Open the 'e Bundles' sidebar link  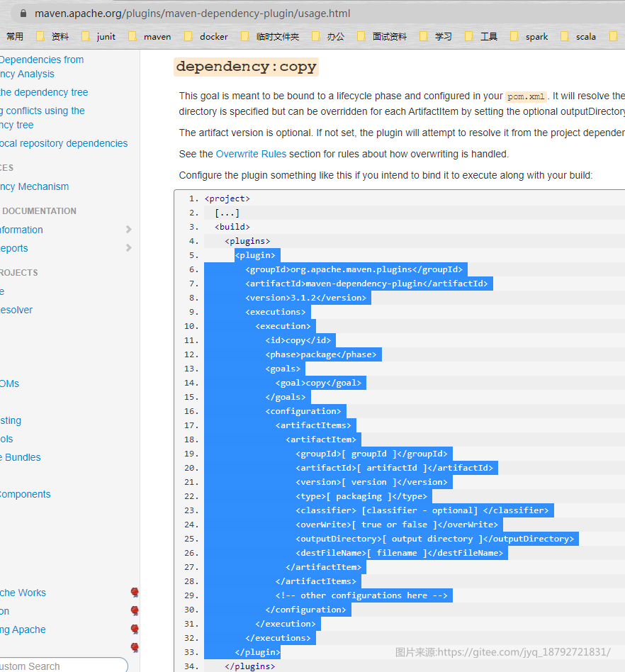[x=20, y=457]
